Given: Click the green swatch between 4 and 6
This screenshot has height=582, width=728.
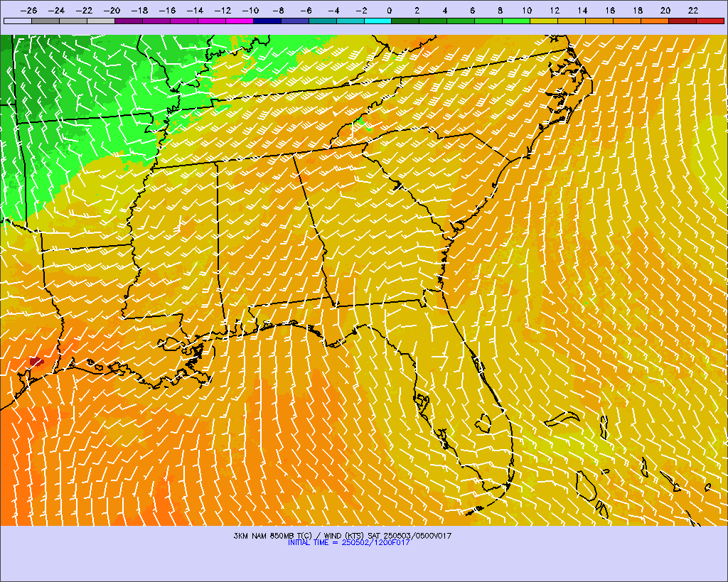Looking at the screenshot, I should [461, 21].
